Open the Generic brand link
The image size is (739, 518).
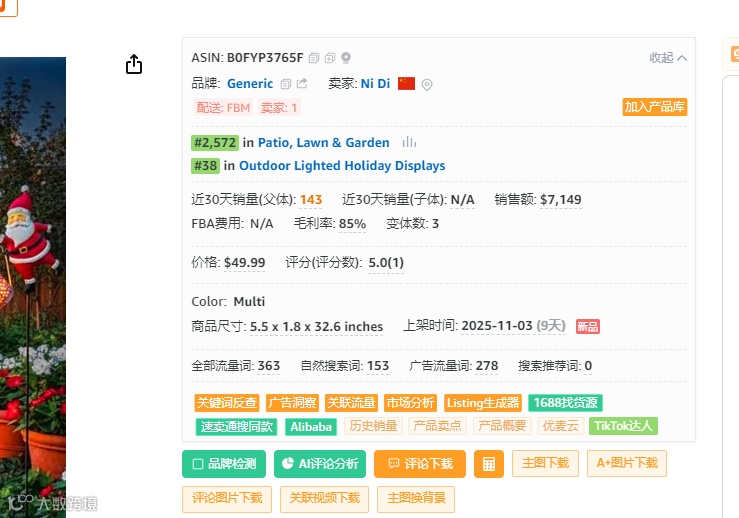click(x=250, y=83)
